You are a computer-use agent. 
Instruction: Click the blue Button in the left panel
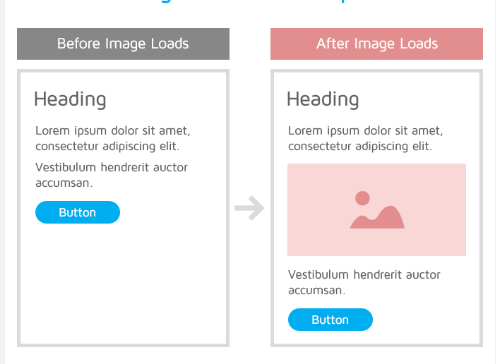[x=77, y=212]
